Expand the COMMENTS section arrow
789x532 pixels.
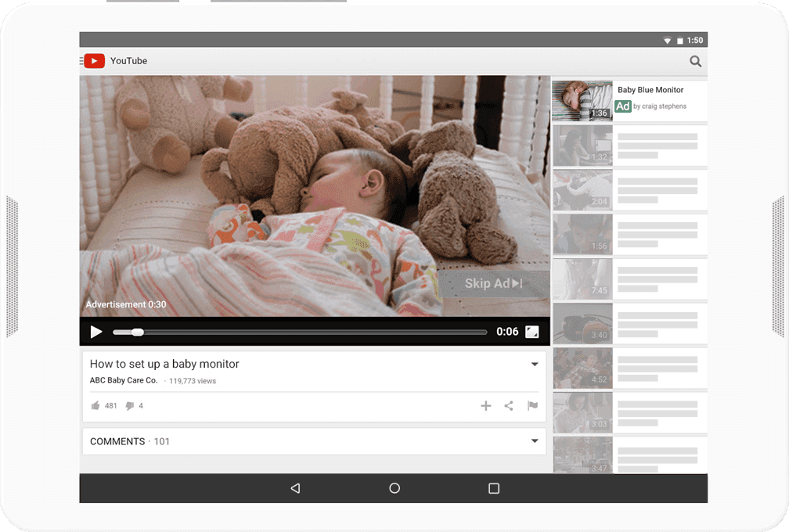(535, 441)
